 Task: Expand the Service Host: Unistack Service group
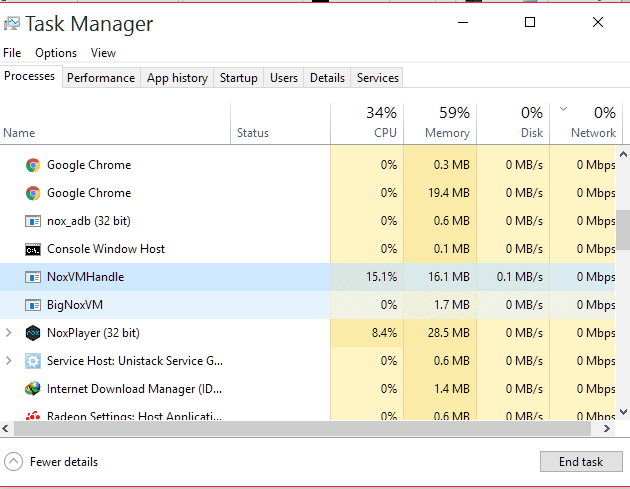coord(8,361)
